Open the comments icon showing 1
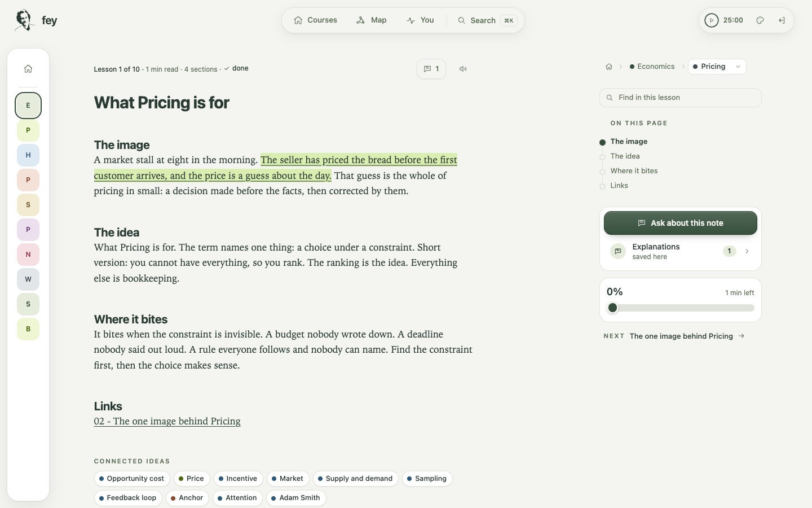The image size is (812, 508). (x=431, y=69)
